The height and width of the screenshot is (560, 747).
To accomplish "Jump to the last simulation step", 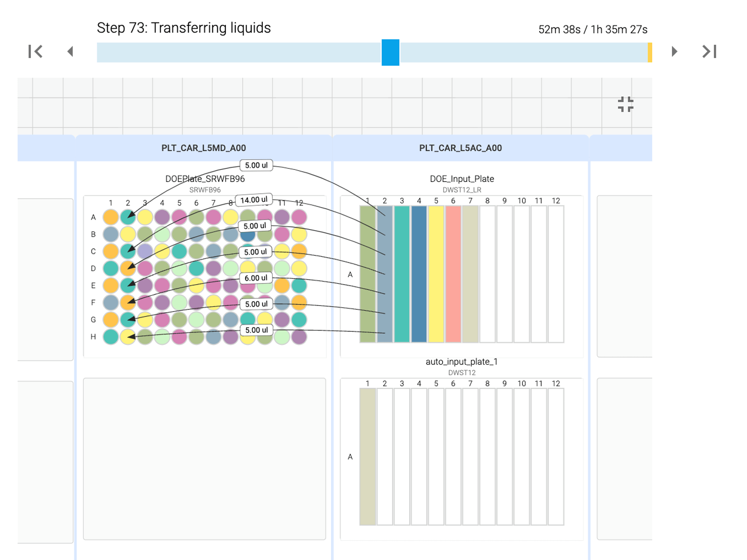I will pyautogui.click(x=709, y=51).
